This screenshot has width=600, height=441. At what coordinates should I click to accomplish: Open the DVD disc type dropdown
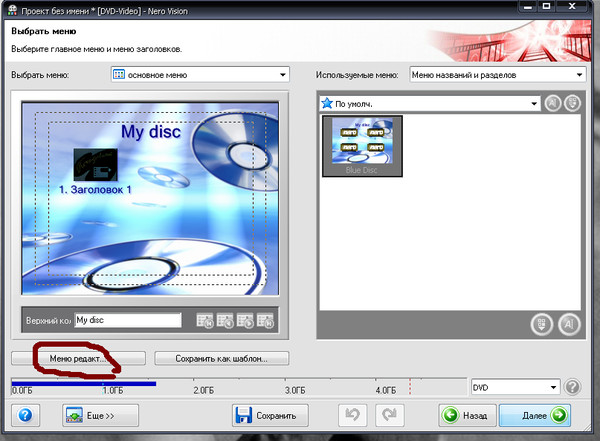pos(515,387)
